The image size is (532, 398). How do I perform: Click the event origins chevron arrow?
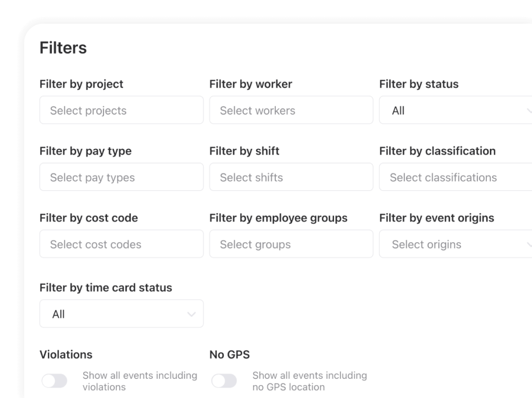(x=529, y=244)
